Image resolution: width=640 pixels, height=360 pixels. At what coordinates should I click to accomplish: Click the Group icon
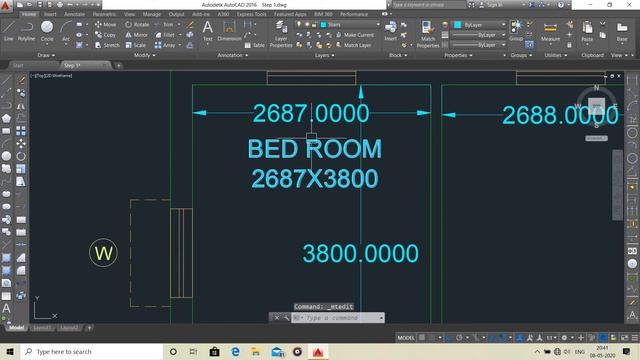516,31
